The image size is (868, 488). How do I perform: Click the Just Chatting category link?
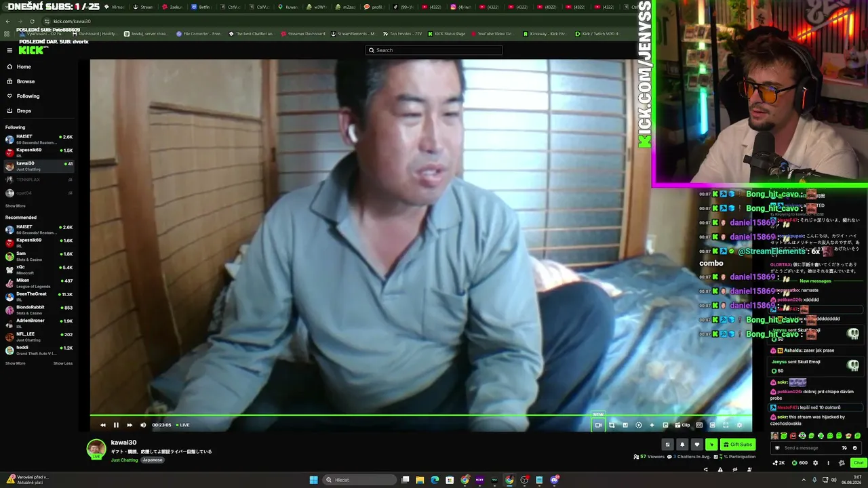125,460
